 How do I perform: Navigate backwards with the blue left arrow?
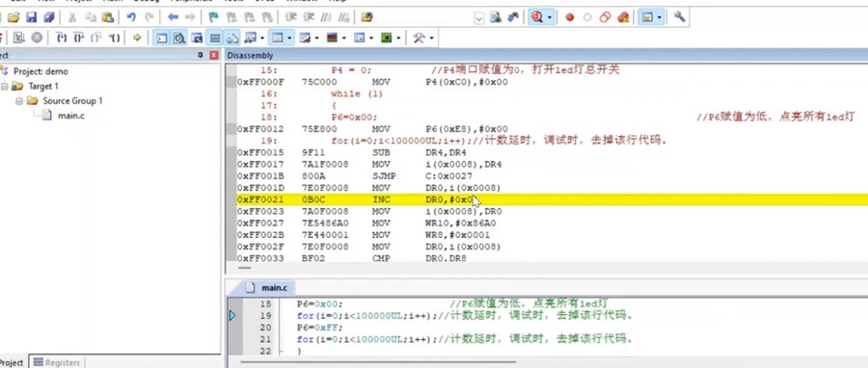point(173,17)
